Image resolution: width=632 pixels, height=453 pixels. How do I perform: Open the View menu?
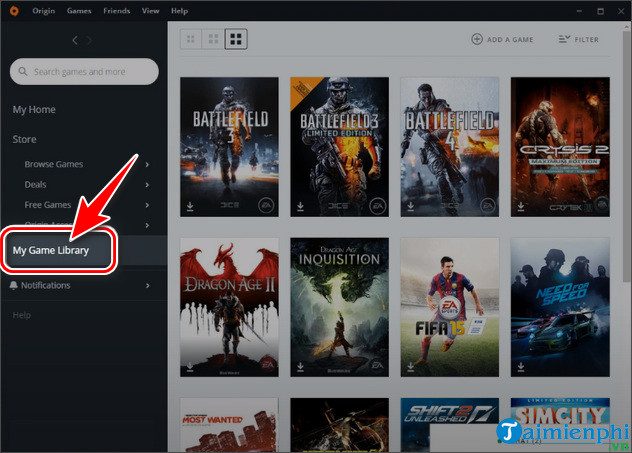150,11
